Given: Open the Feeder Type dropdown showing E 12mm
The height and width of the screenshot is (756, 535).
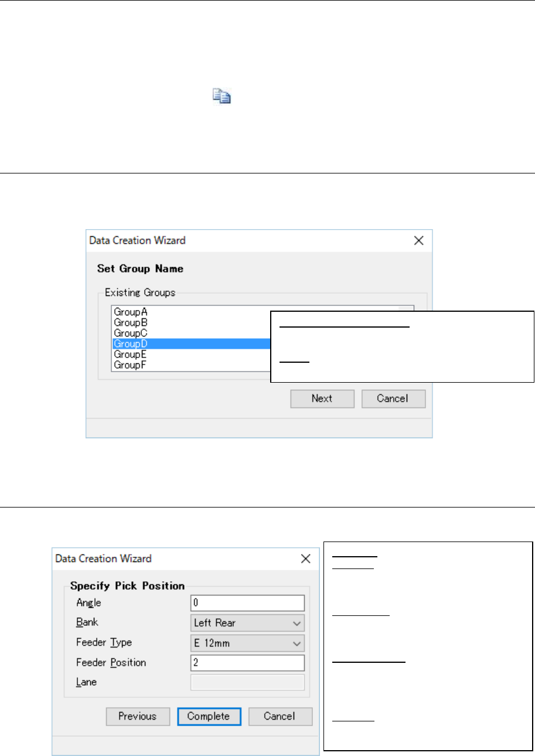Looking at the screenshot, I should click(247, 643).
